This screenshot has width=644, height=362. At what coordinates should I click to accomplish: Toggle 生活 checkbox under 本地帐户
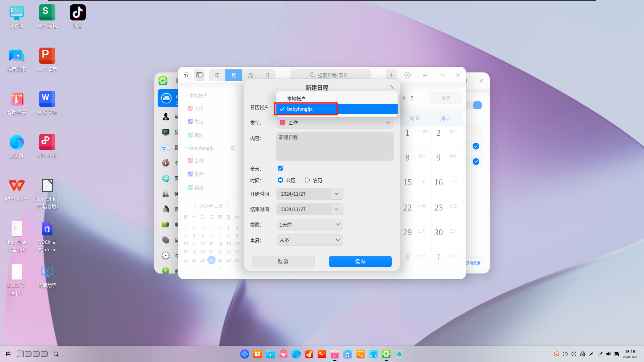(190, 122)
